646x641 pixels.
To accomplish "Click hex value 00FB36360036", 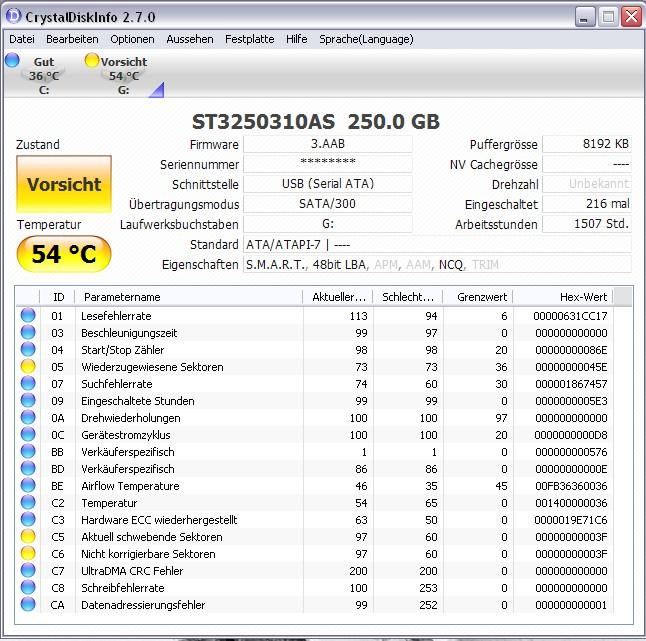I will pyautogui.click(x=571, y=486).
